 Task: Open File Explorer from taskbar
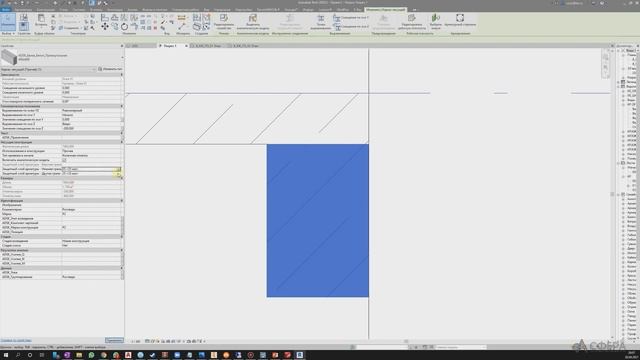(79, 355)
